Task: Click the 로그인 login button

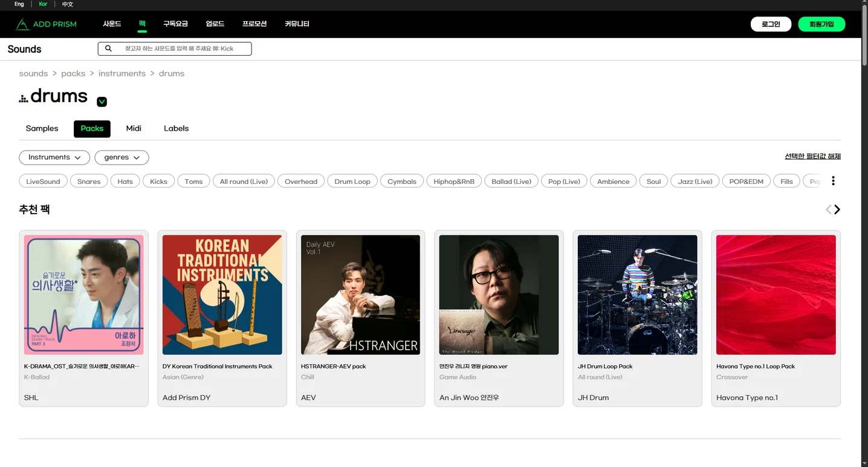Action: tap(771, 24)
